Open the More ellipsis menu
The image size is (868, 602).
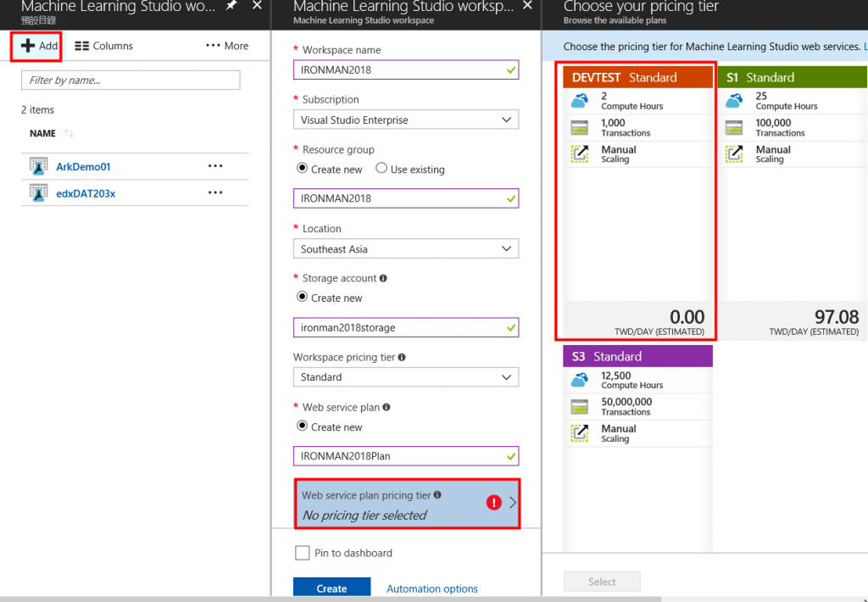(x=227, y=46)
